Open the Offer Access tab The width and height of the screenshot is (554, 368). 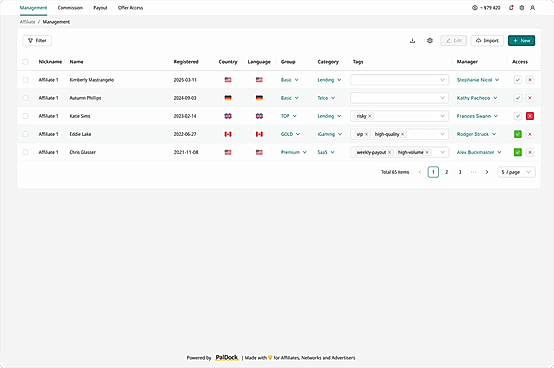pos(130,8)
